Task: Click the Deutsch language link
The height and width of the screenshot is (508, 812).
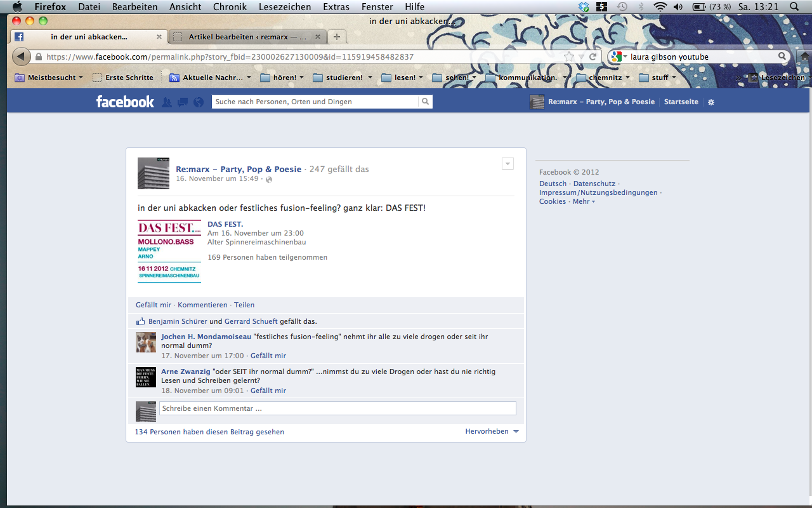Action: coord(553,184)
